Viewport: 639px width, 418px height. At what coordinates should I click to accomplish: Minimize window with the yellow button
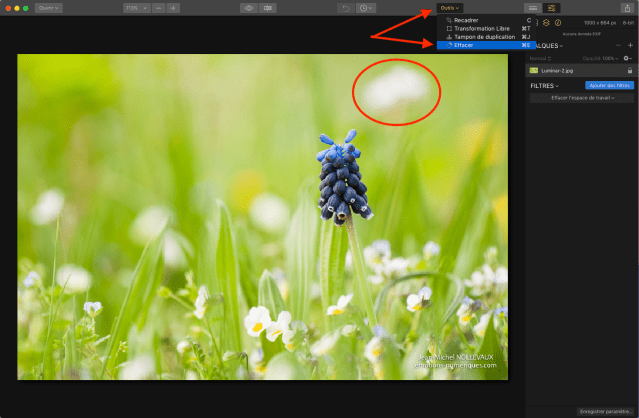click(17, 8)
